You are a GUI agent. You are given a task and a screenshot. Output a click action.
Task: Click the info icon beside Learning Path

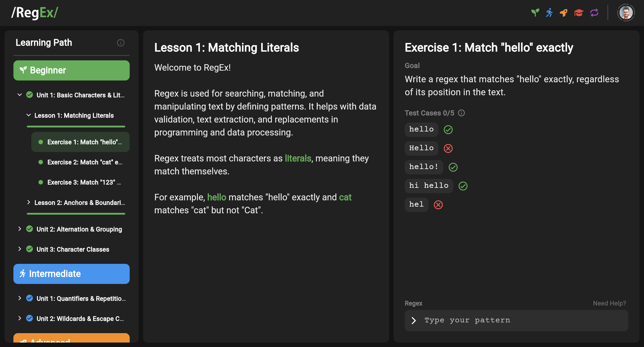point(121,43)
